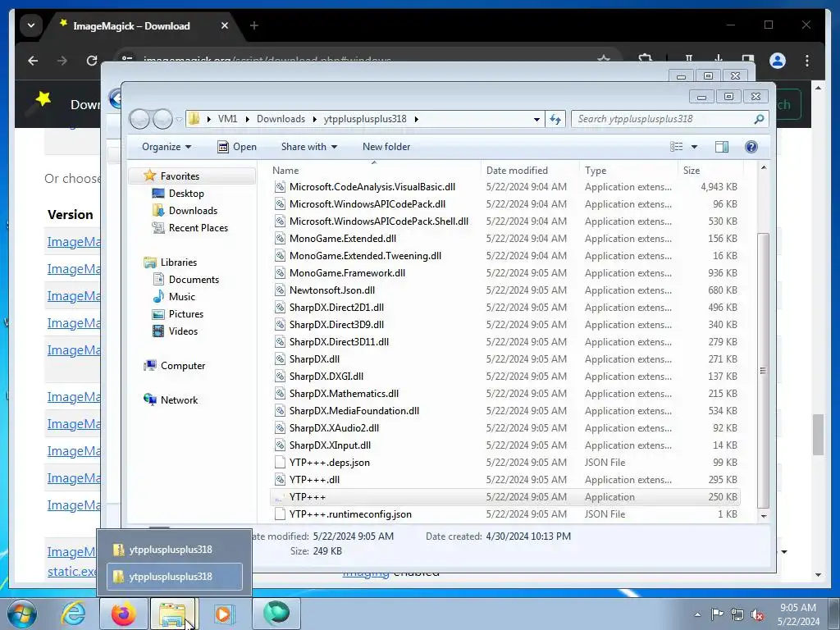Image resolution: width=840 pixels, height=630 pixels.
Task: Click the search magnifier icon
Action: (x=759, y=119)
